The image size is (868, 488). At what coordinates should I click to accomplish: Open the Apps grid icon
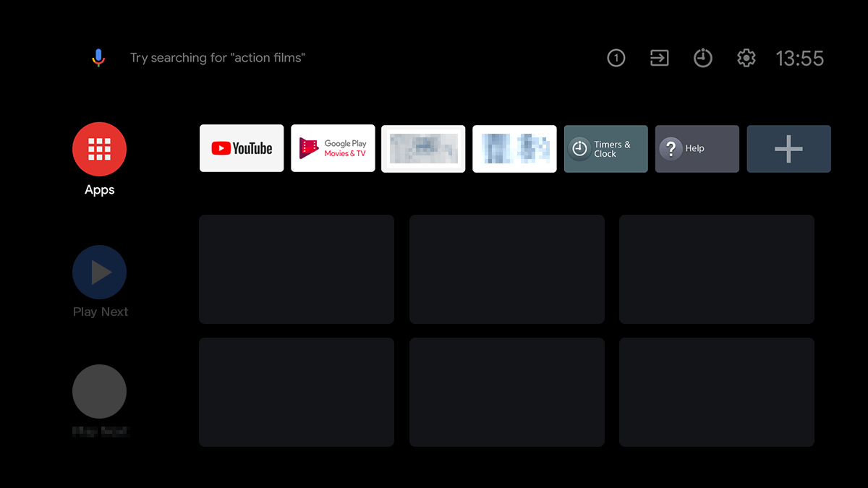tap(99, 148)
